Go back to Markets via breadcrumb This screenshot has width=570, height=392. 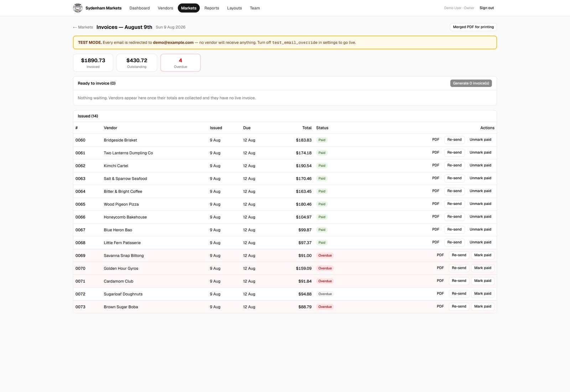(x=83, y=27)
